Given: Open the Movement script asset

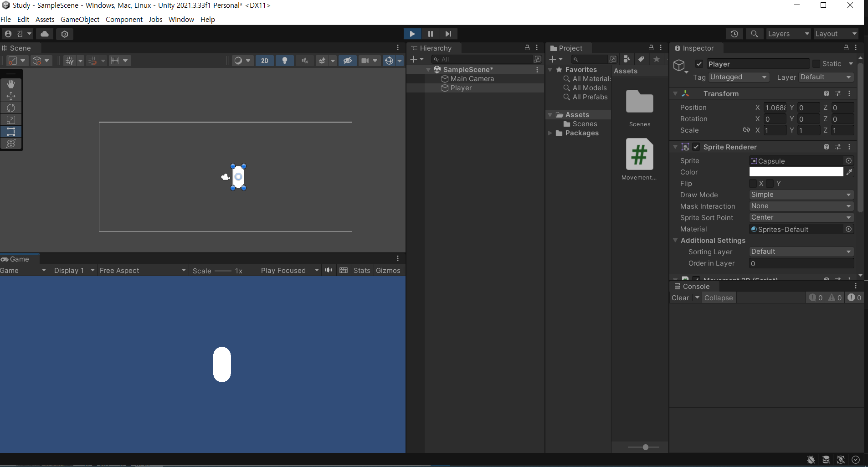Looking at the screenshot, I should (639, 155).
